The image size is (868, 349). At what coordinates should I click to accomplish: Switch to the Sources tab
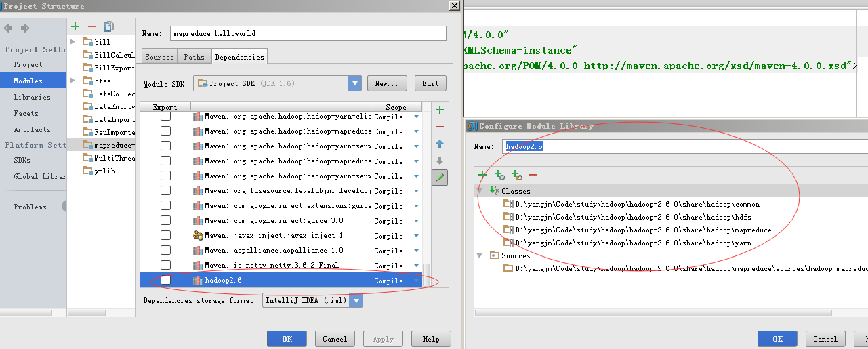(159, 57)
